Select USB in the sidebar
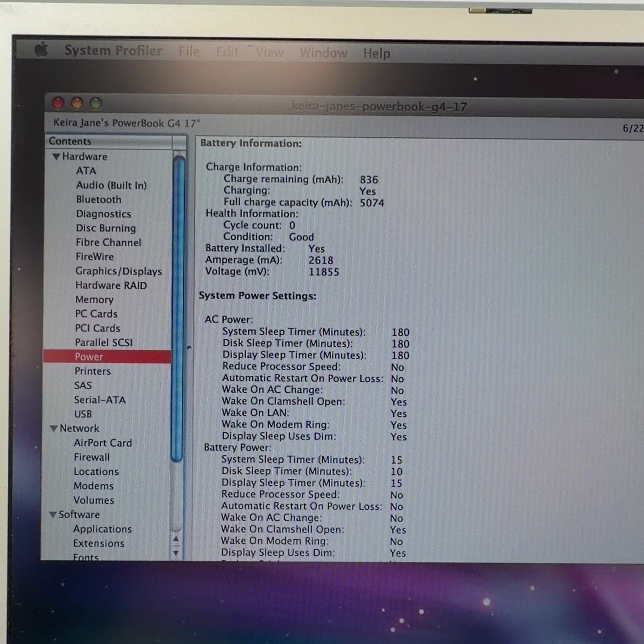The image size is (644, 644). click(x=83, y=414)
